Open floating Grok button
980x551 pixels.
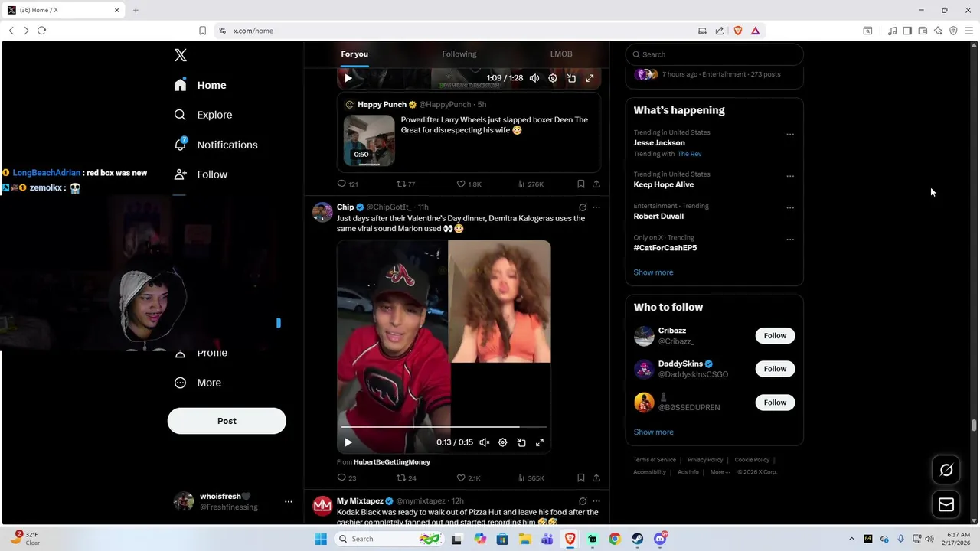pyautogui.click(x=946, y=471)
